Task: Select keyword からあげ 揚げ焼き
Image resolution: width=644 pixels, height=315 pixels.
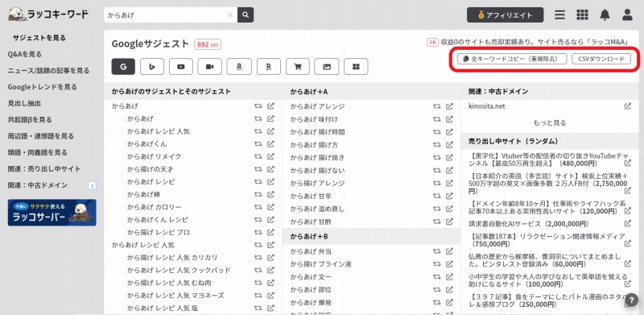Action: tap(317, 158)
